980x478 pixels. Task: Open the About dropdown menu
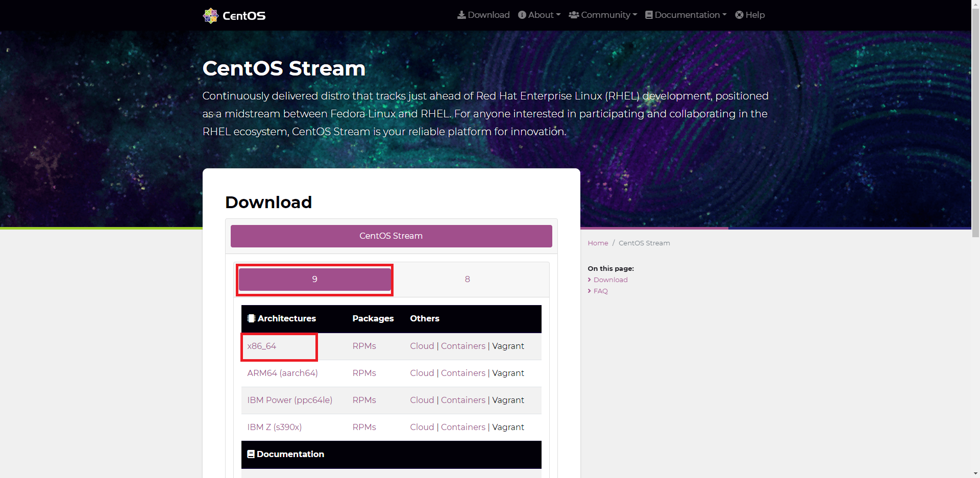(539, 15)
